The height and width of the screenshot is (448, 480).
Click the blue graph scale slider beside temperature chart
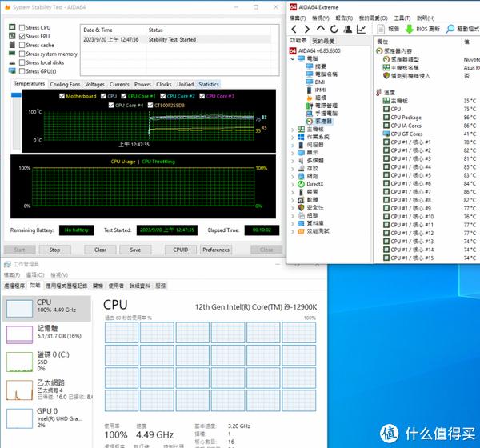coord(16,95)
